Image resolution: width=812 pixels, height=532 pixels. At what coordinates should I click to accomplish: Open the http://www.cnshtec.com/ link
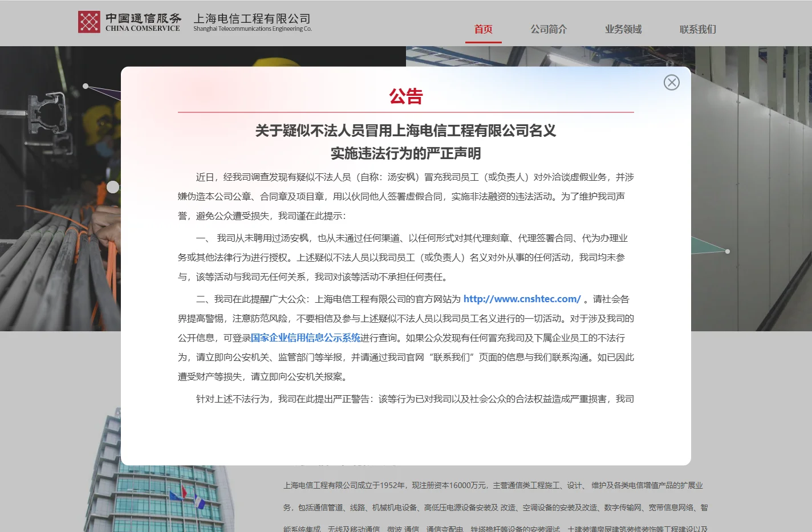[522, 299]
